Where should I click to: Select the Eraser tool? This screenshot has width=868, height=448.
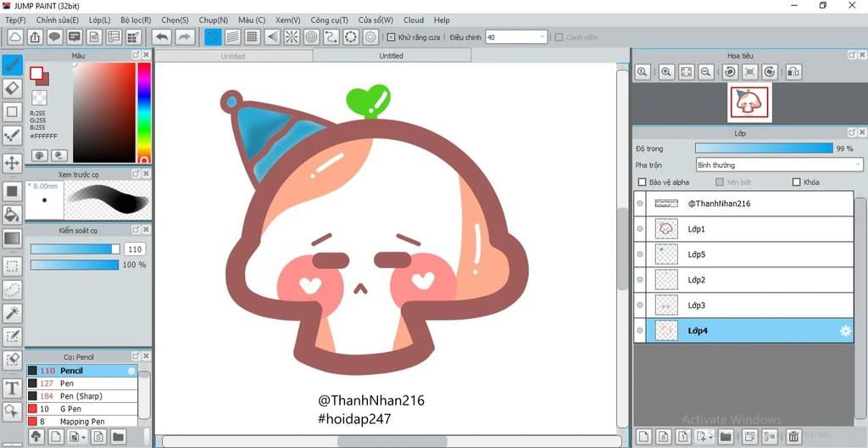[12, 87]
